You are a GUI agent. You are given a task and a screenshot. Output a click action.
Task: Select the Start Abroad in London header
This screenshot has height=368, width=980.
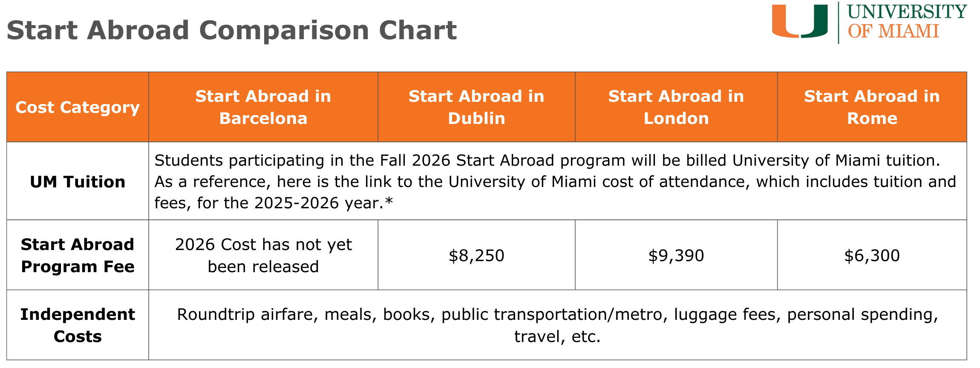(676, 107)
